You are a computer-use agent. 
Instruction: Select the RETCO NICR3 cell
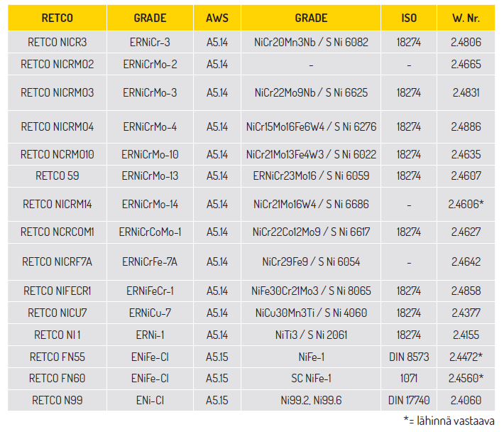point(57,42)
